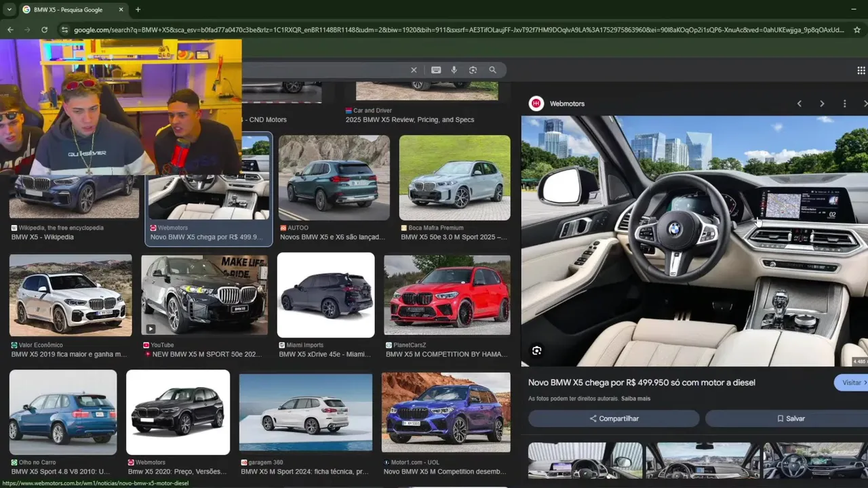Viewport: 868px width, 488px height.
Task: Open Webmotors black X5 2020 thumbnail
Action: coord(178,412)
